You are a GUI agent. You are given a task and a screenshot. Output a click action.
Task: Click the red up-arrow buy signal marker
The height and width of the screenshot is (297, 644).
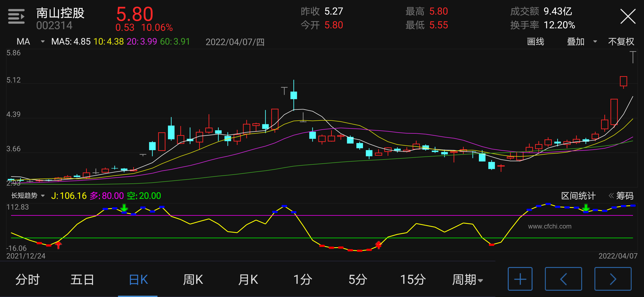coord(58,245)
